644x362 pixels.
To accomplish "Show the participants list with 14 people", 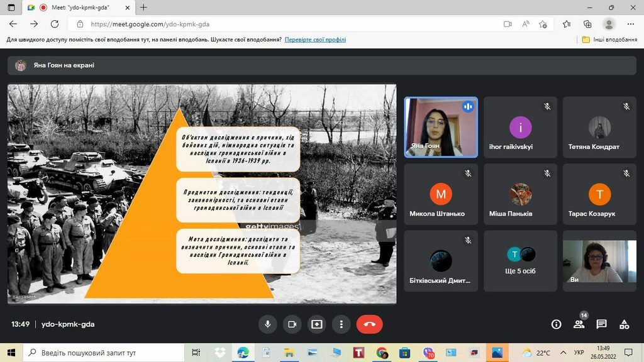I will [x=579, y=324].
